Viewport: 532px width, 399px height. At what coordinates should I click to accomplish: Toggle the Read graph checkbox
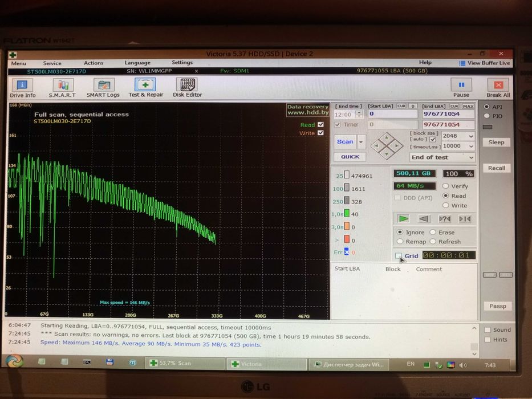320,124
